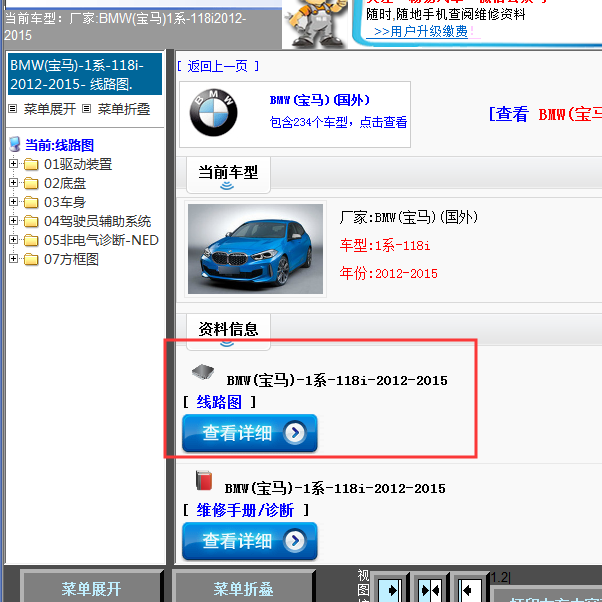Image resolution: width=602 pixels, height=602 pixels.
Task: Click the blue BMW car photo
Action: click(x=255, y=249)
